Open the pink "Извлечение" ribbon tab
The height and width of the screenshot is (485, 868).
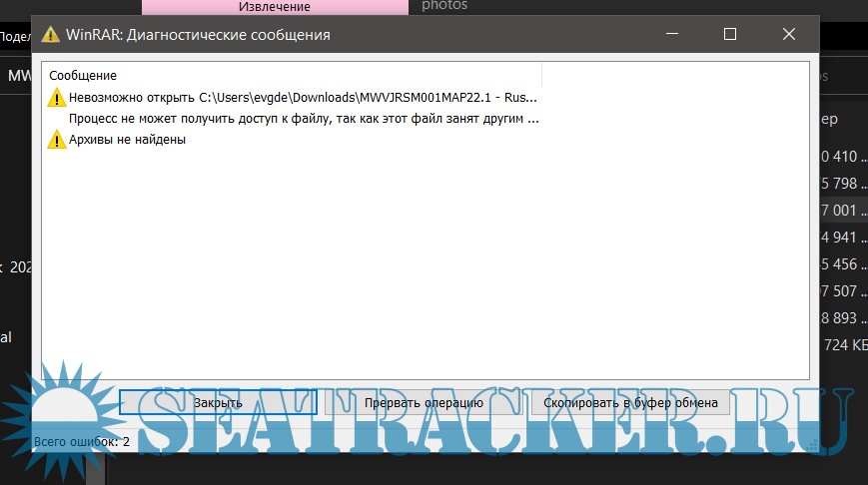point(275,7)
